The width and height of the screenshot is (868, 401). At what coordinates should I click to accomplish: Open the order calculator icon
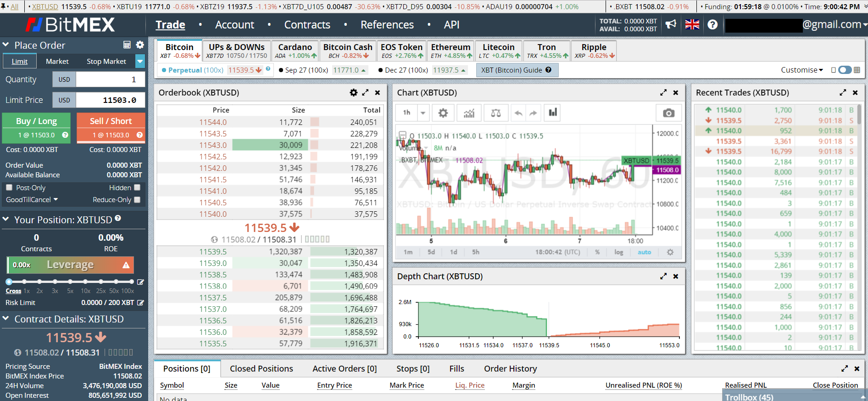pos(127,45)
